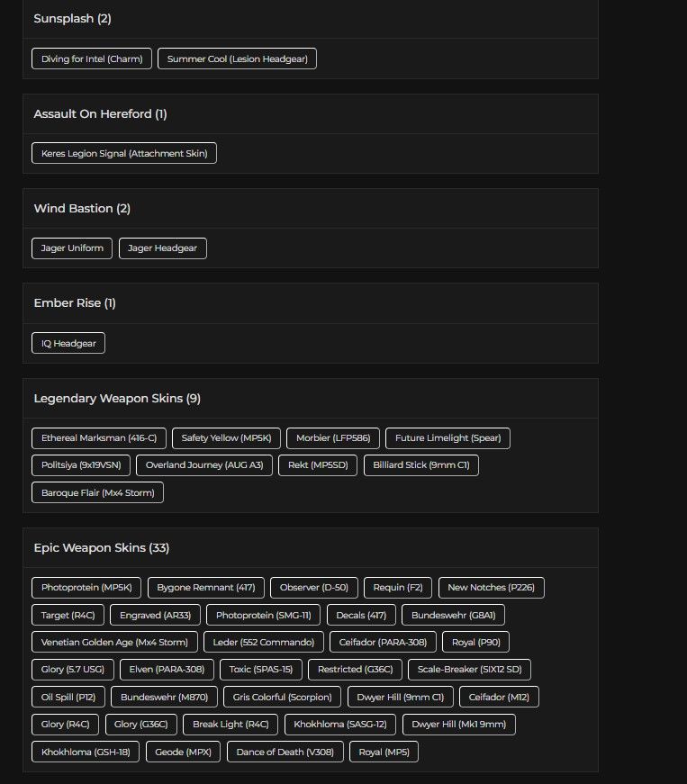
Task: Select New Notches (P226)
Action: tap(492, 588)
